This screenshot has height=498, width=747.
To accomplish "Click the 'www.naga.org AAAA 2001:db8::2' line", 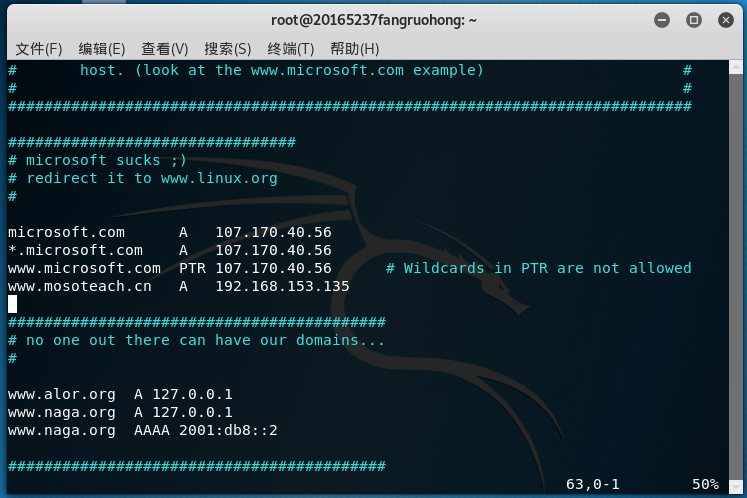I will (142, 430).
